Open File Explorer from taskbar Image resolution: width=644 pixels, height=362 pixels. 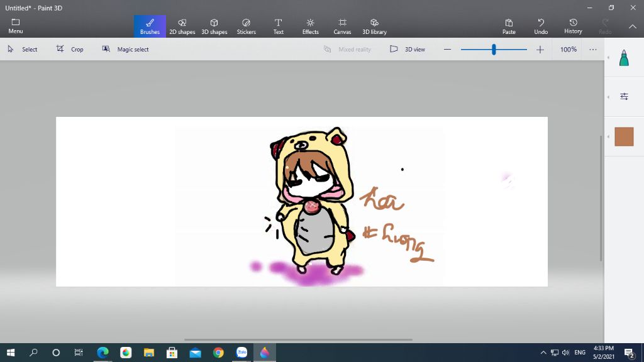point(148,353)
